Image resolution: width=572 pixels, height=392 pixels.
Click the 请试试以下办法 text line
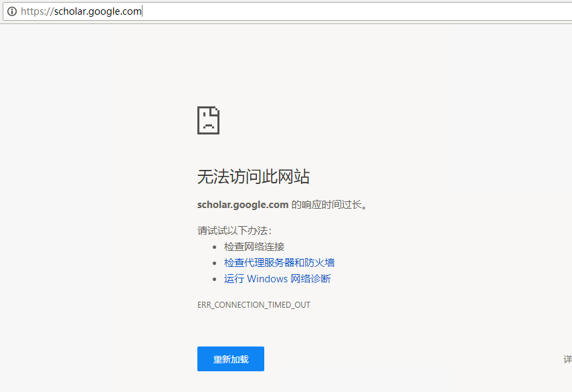235,231
